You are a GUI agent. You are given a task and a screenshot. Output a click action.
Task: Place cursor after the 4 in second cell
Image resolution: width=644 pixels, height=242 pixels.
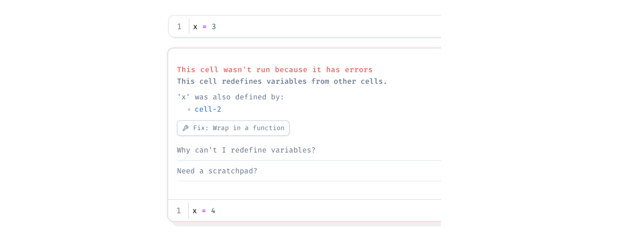[x=216, y=211]
